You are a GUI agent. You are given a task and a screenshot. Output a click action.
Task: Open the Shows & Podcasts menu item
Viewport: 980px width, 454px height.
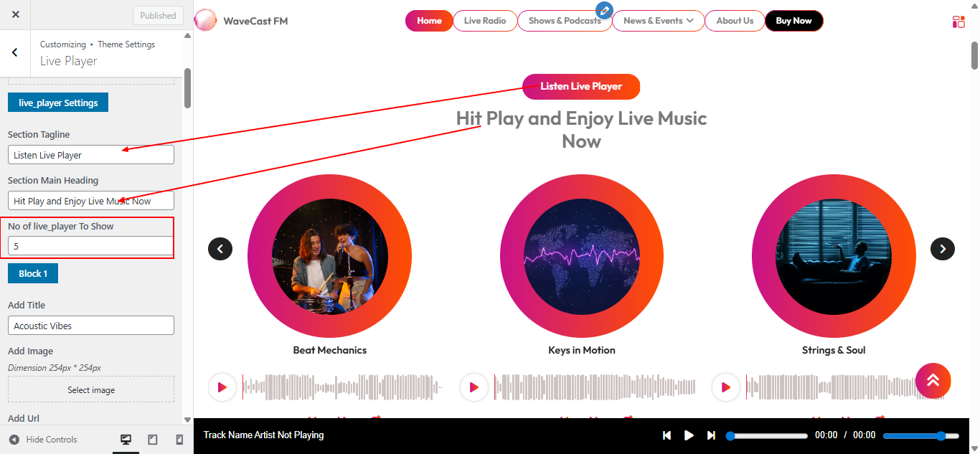pyautogui.click(x=565, y=21)
